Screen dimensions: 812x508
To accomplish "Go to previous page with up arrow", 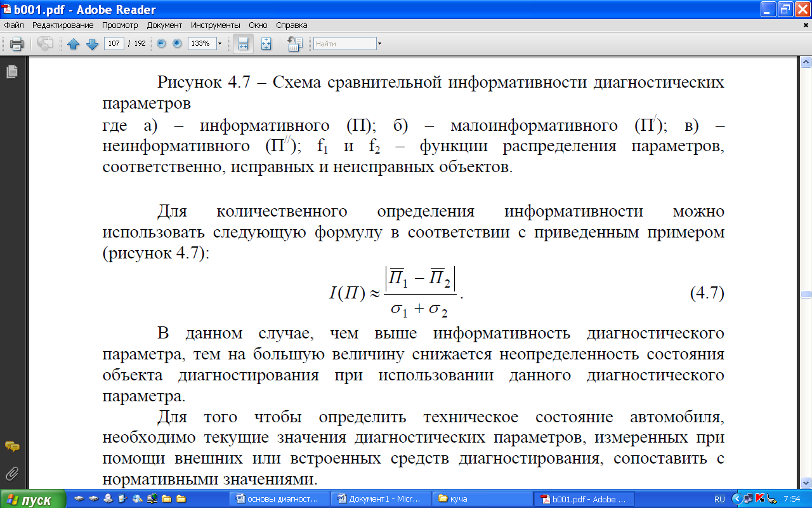I will coord(74,44).
